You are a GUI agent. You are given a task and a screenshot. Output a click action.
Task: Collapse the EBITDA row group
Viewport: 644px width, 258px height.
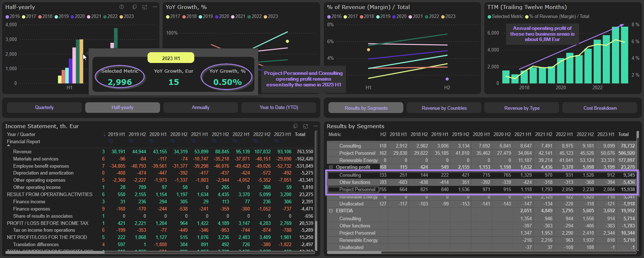(331, 211)
